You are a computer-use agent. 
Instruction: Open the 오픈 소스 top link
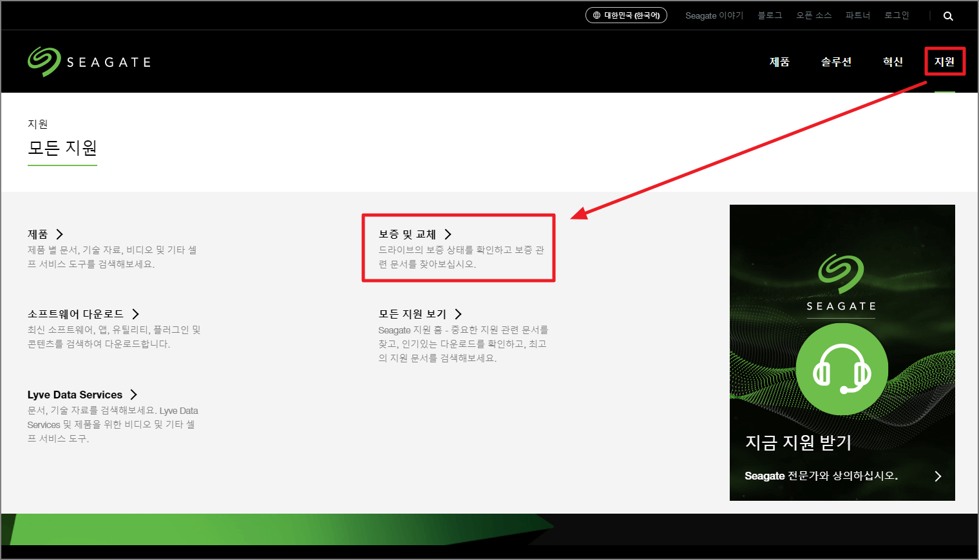pyautogui.click(x=814, y=15)
